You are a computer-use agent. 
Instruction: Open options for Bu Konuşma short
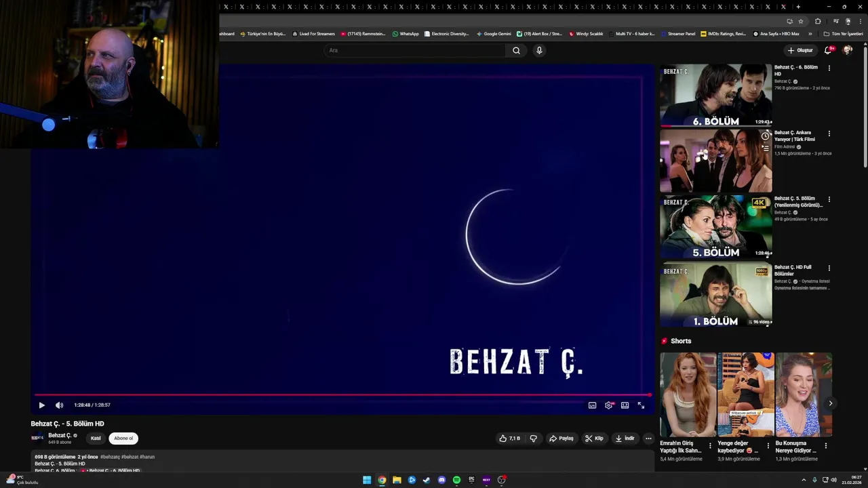825,446
